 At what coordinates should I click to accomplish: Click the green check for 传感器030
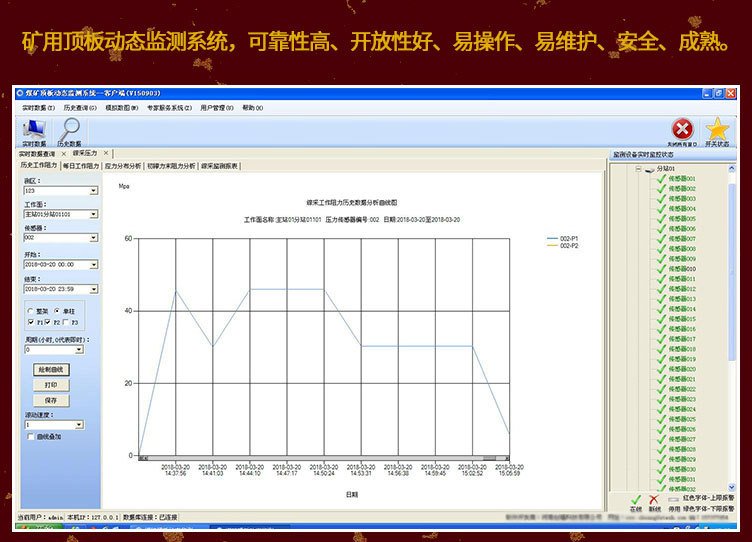point(662,469)
